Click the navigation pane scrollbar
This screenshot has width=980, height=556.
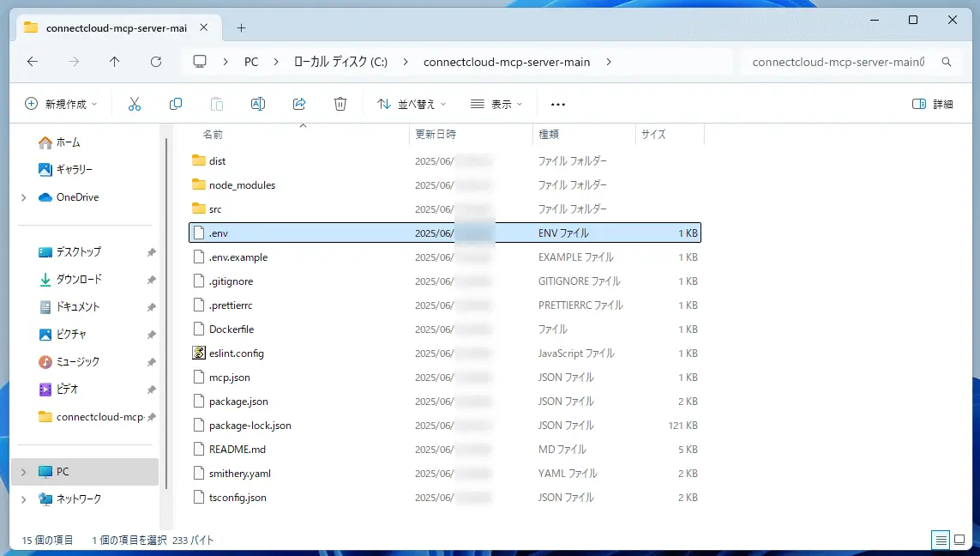pyautogui.click(x=166, y=312)
